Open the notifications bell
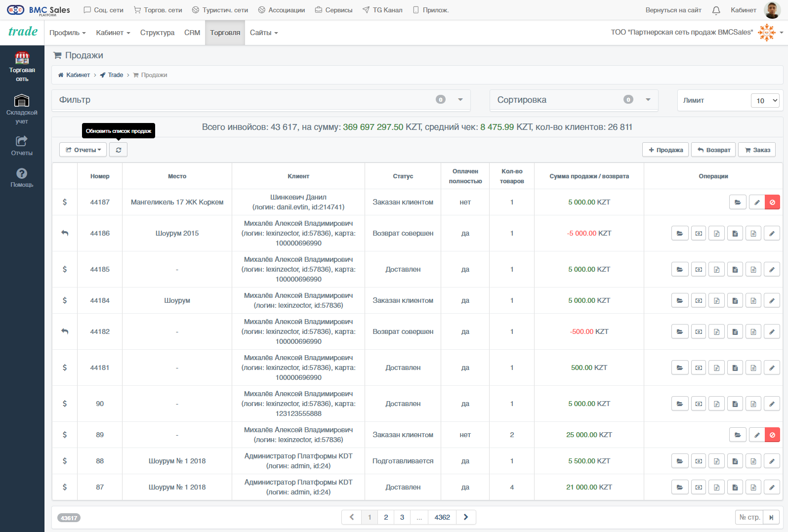 tap(716, 10)
